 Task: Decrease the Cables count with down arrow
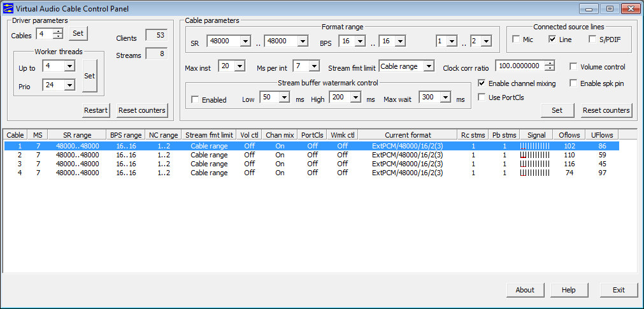pyautogui.click(x=59, y=36)
